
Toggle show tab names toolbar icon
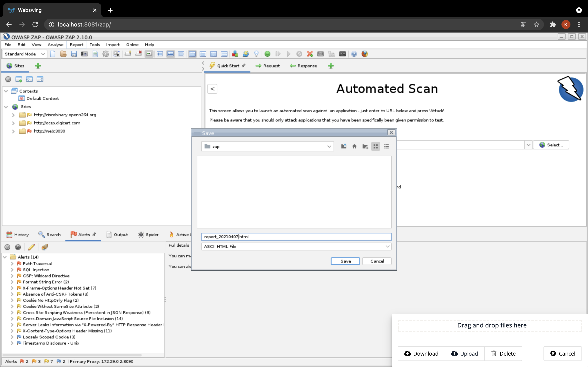(149, 54)
